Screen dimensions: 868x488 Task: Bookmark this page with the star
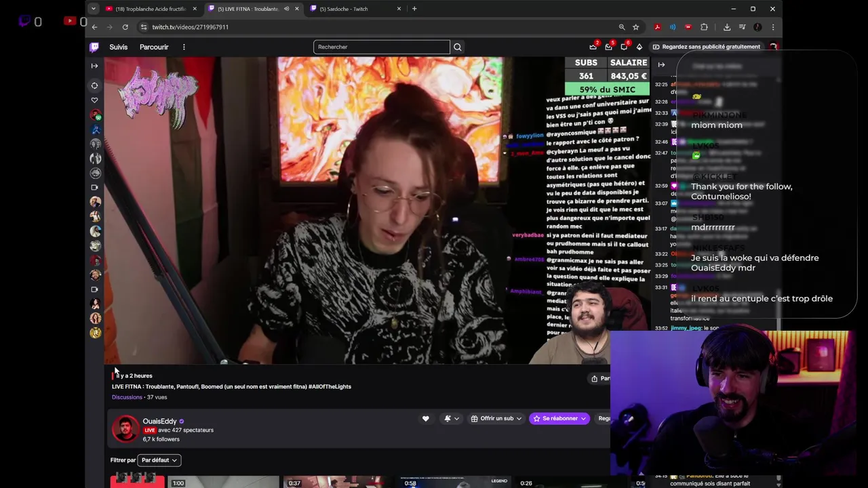point(635,27)
